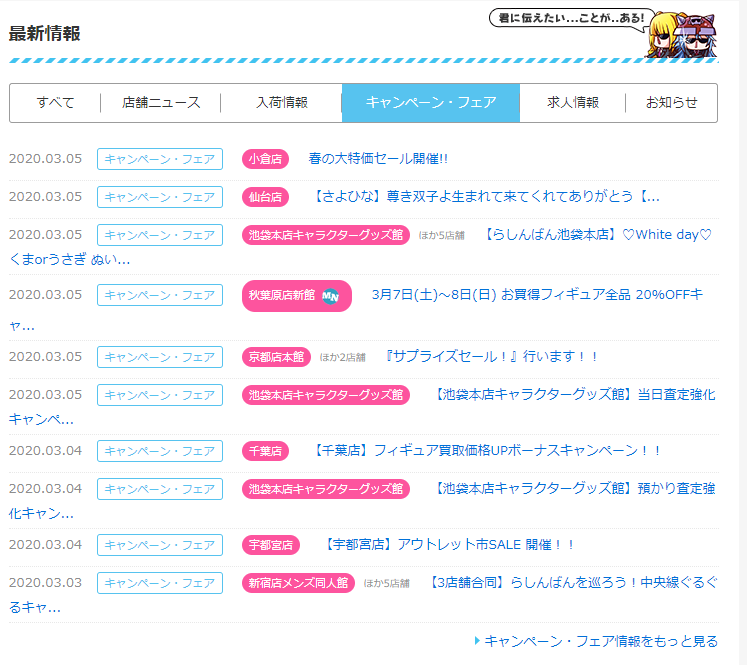
Task: Select the すべて tab
Action: pos(55,103)
